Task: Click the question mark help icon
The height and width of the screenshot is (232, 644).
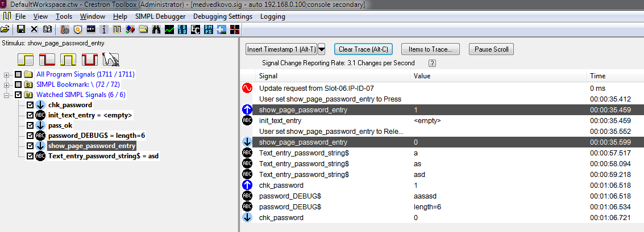Action: click(432, 63)
